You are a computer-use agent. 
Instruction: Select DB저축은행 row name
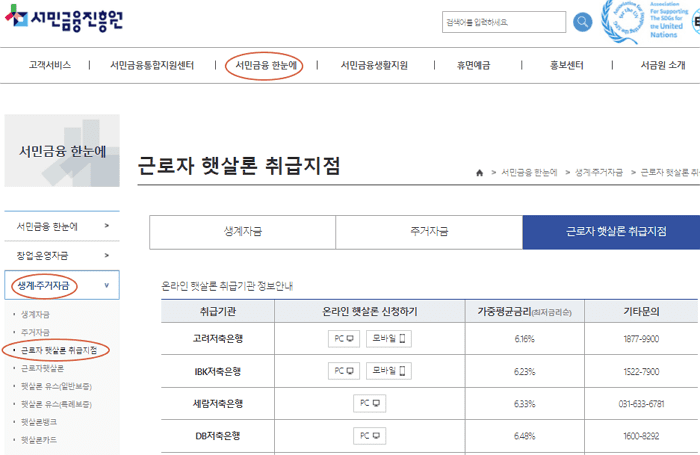pos(218,436)
